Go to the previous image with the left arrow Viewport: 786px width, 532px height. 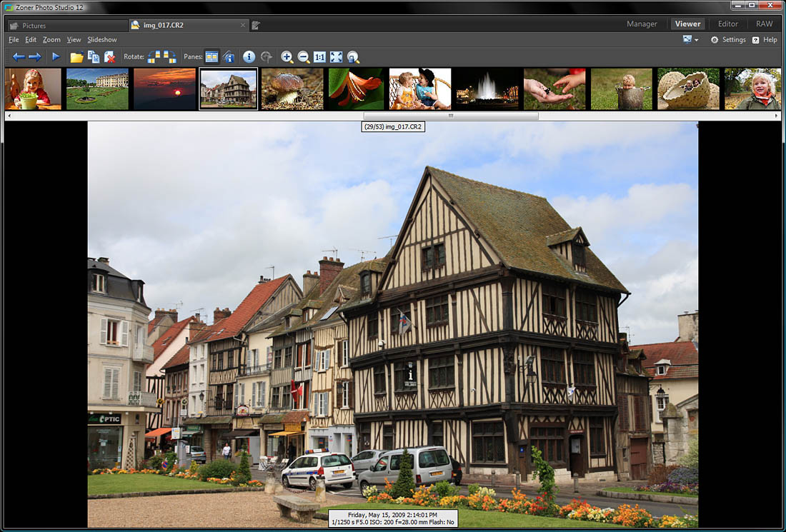19,57
